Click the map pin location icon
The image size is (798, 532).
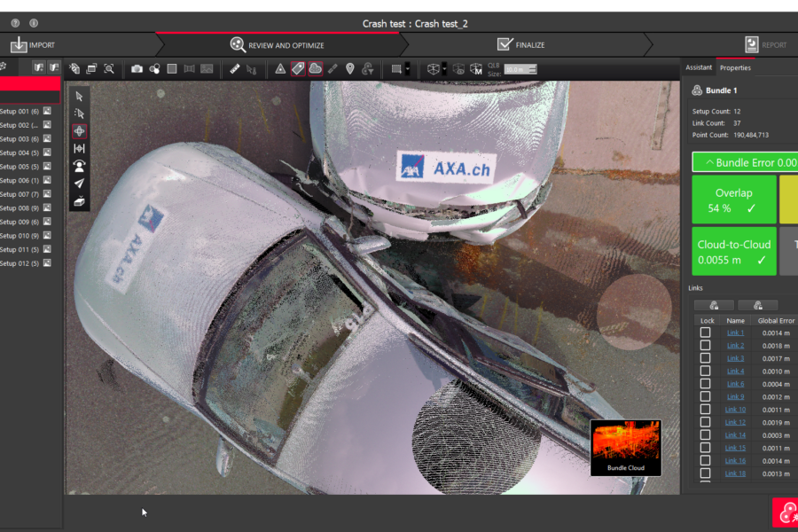tap(349, 69)
